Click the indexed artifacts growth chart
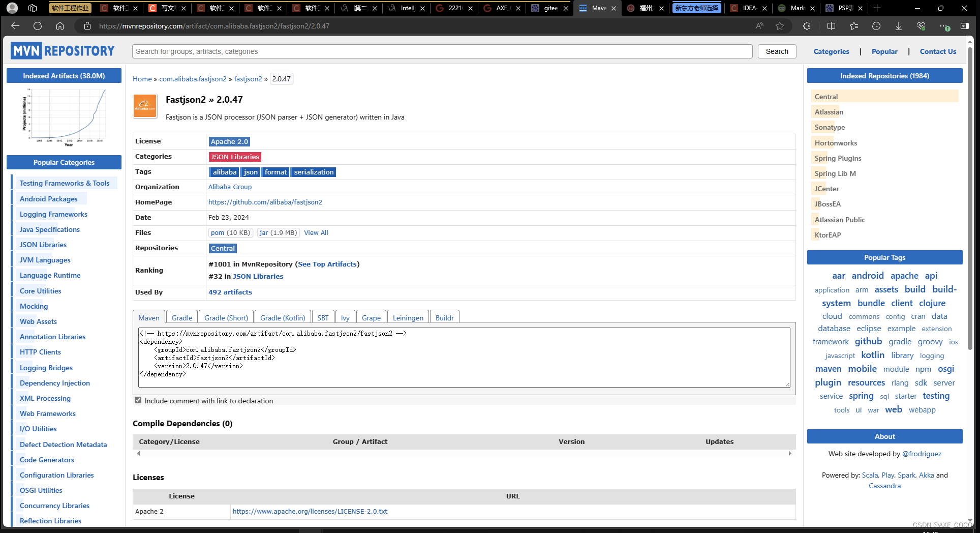Image resolution: width=980 pixels, height=533 pixels. (64, 117)
